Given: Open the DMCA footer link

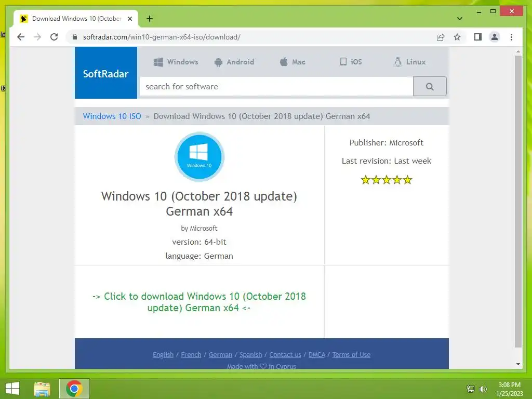Looking at the screenshot, I should click(317, 354).
